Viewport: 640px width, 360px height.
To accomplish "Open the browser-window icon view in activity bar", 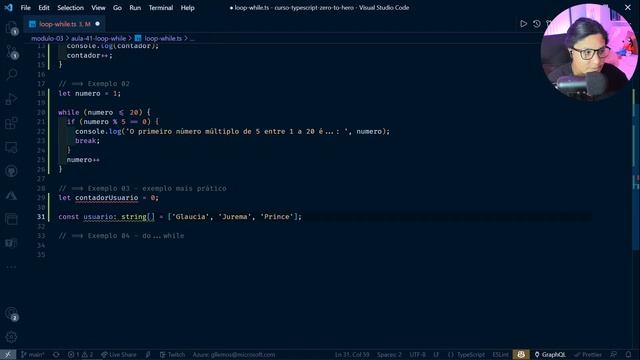I will coord(11,219).
